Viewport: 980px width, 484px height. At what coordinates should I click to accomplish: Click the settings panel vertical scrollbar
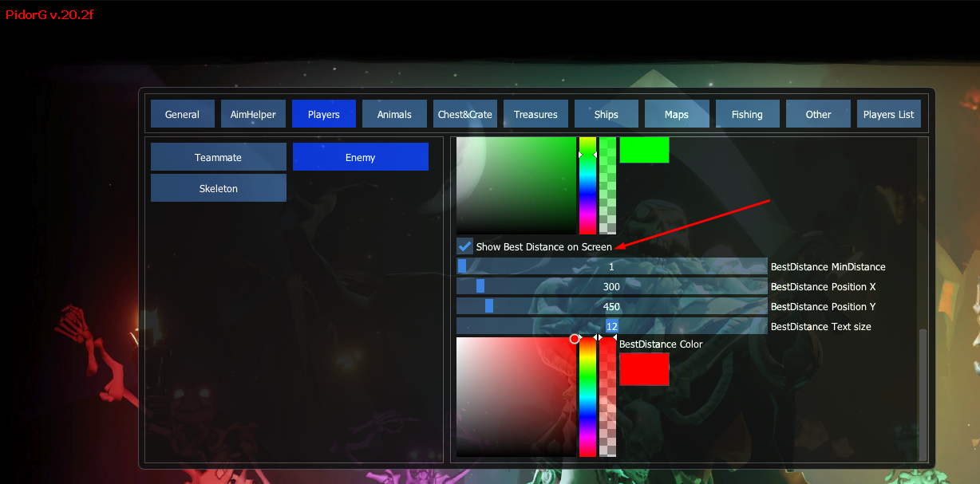pos(923,394)
